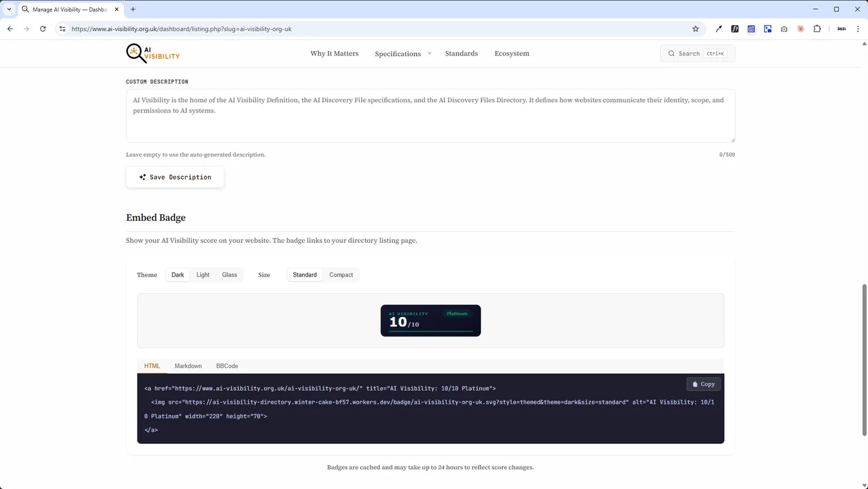Click the purple screenshot extension icon

(x=751, y=29)
